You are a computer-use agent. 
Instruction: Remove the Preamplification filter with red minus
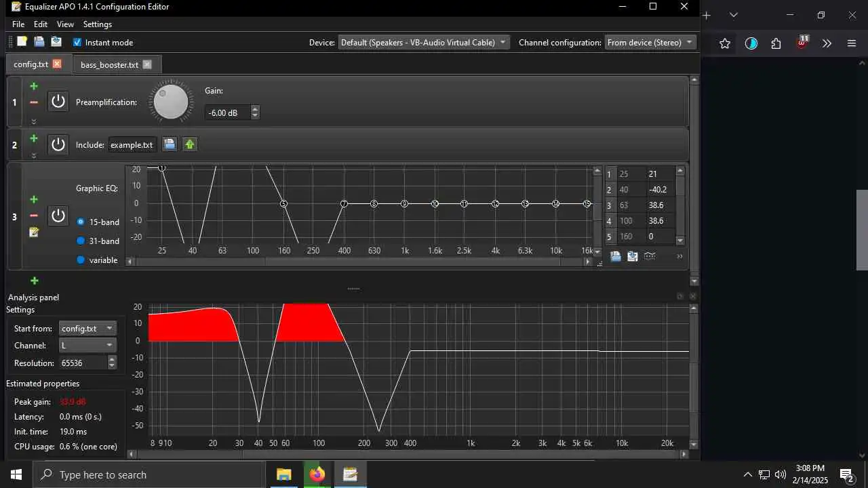point(34,102)
